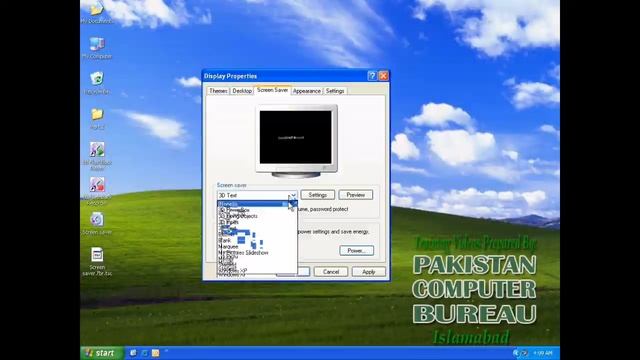The height and width of the screenshot is (360, 640).
Task: Open the Appearance tab
Action: point(307,91)
